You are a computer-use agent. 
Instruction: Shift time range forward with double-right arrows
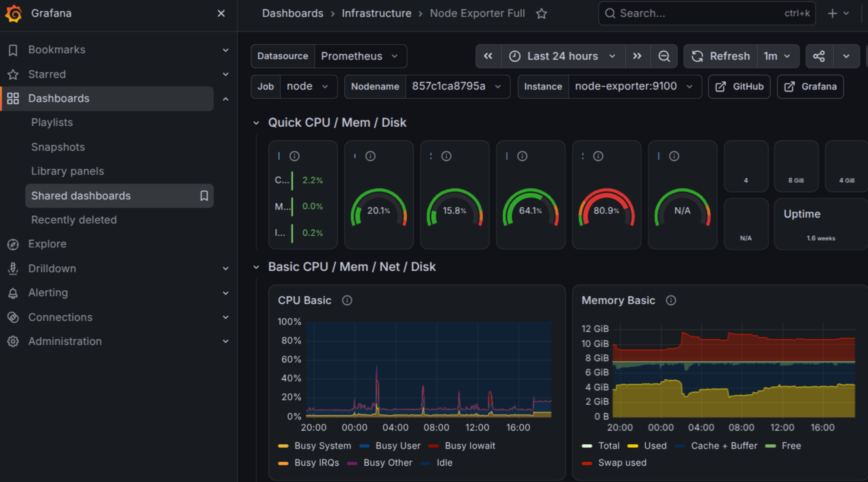637,56
